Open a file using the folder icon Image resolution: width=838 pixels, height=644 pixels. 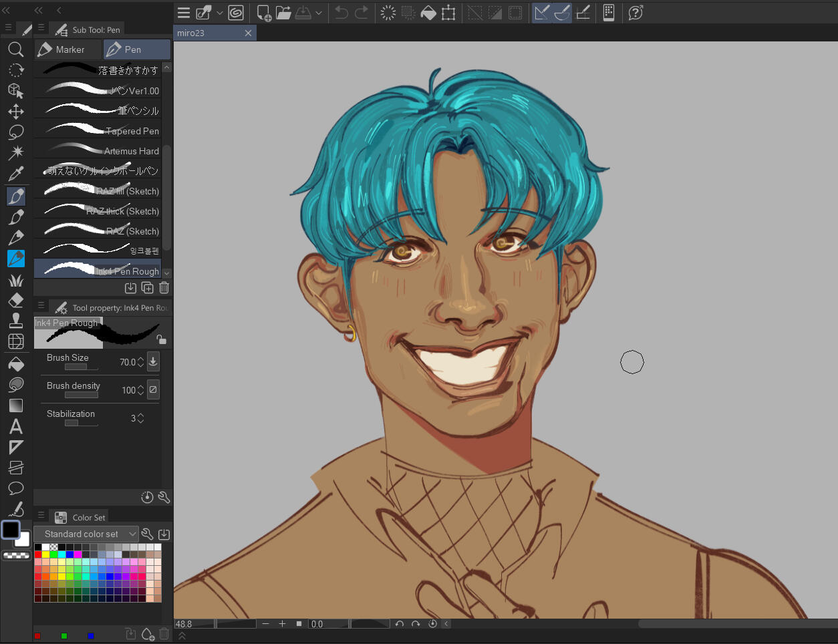[283, 13]
